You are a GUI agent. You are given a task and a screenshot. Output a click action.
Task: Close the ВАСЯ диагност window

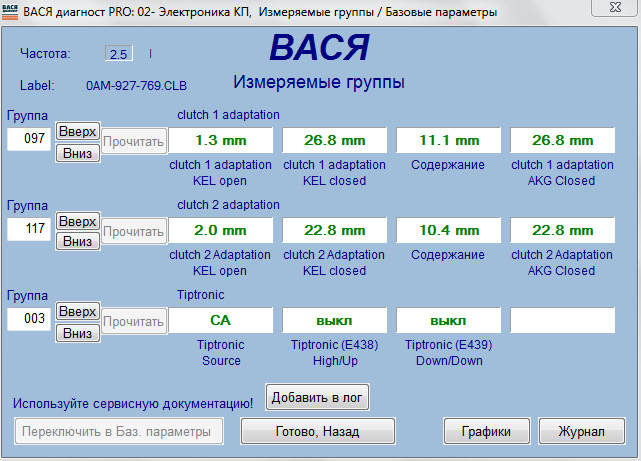click(615, 7)
